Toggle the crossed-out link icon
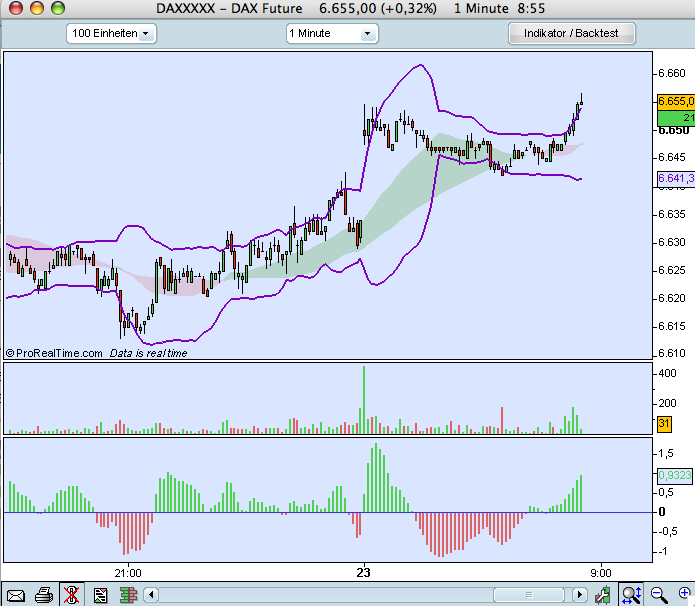Screen dimensions: 695x606 pyautogui.click(x=71, y=595)
